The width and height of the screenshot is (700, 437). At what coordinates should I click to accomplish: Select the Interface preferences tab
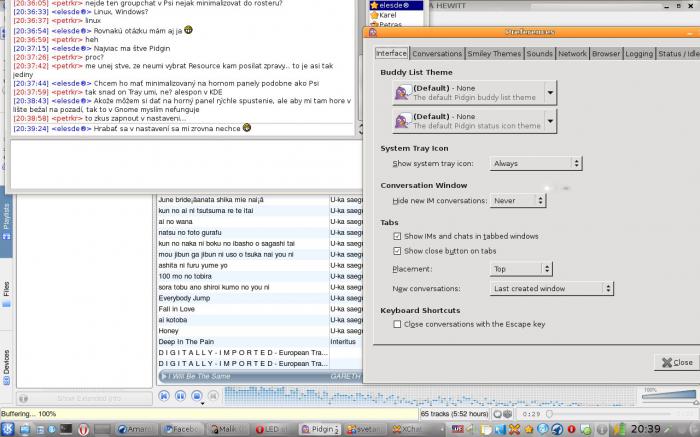[392, 53]
